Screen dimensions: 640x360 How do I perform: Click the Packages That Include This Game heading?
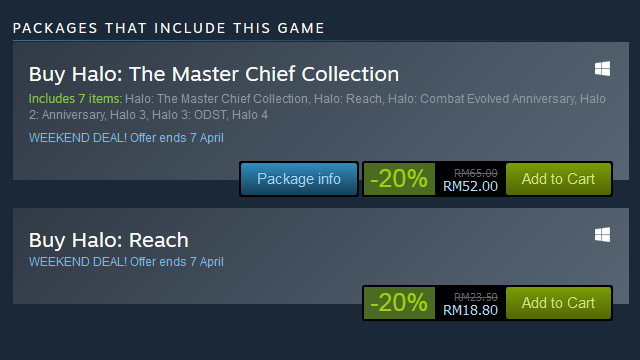pos(169,28)
